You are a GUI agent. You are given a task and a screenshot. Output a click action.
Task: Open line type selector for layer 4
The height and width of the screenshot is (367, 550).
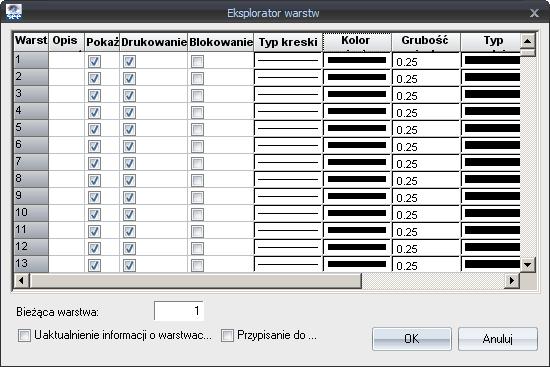click(288, 112)
